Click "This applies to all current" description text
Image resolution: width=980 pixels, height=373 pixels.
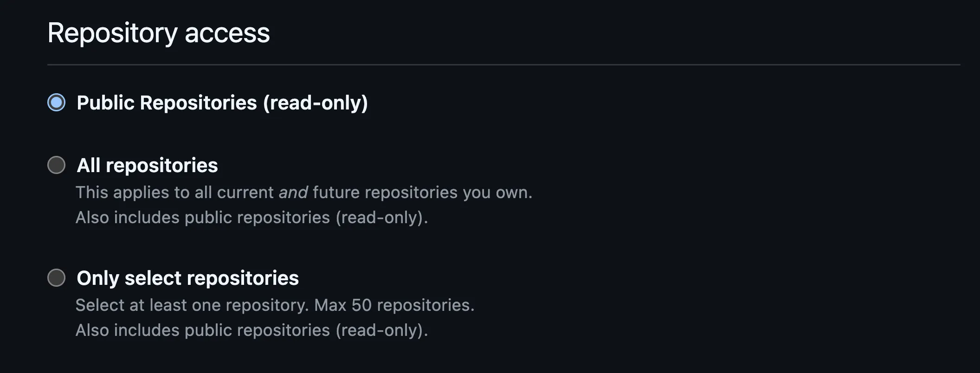click(174, 193)
